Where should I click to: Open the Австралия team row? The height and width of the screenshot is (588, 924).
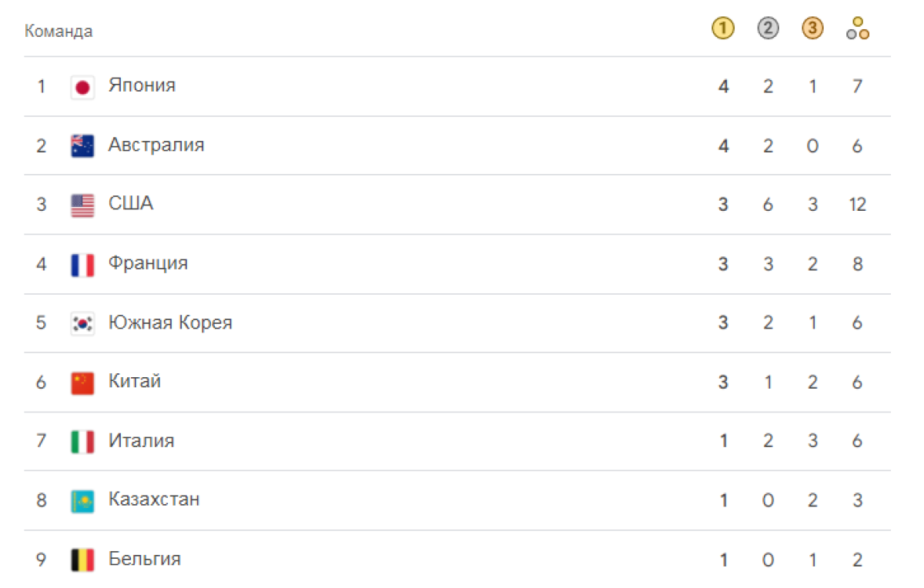(x=457, y=145)
